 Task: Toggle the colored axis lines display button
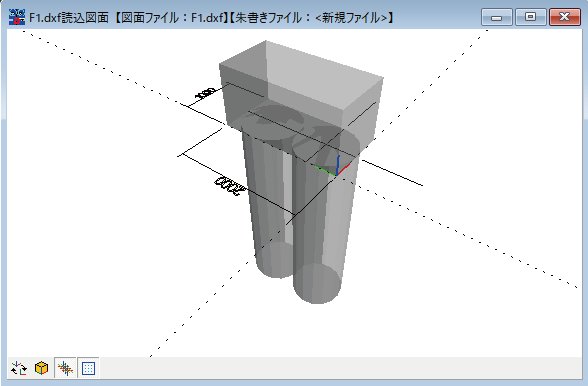coord(65,368)
